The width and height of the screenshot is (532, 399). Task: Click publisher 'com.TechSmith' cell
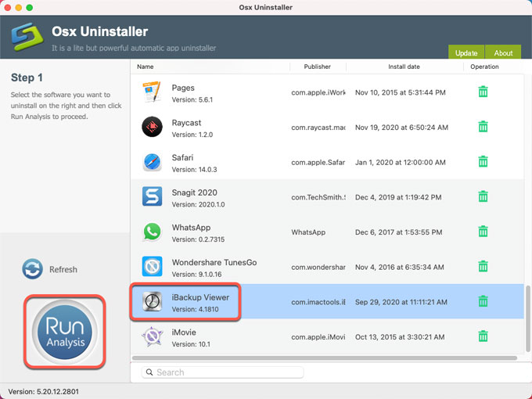[318, 197]
